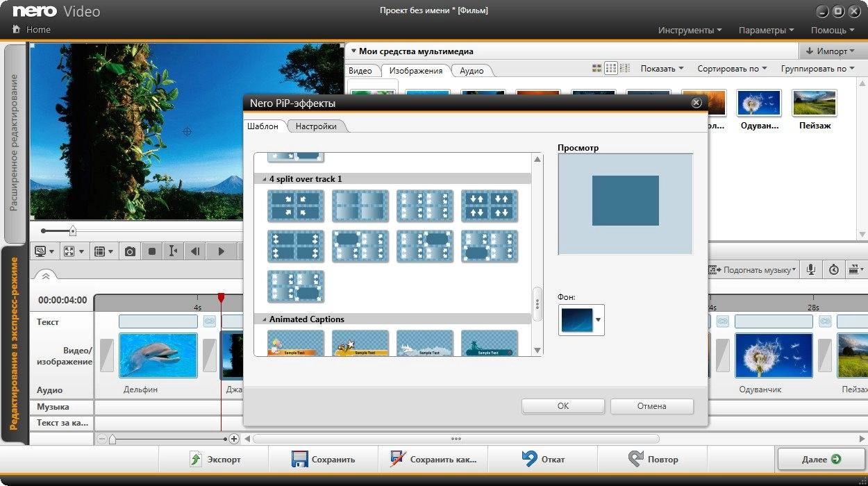Click the timeline zoom slider handle
Screen dimensions: 868x486
[x=112, y=439]
